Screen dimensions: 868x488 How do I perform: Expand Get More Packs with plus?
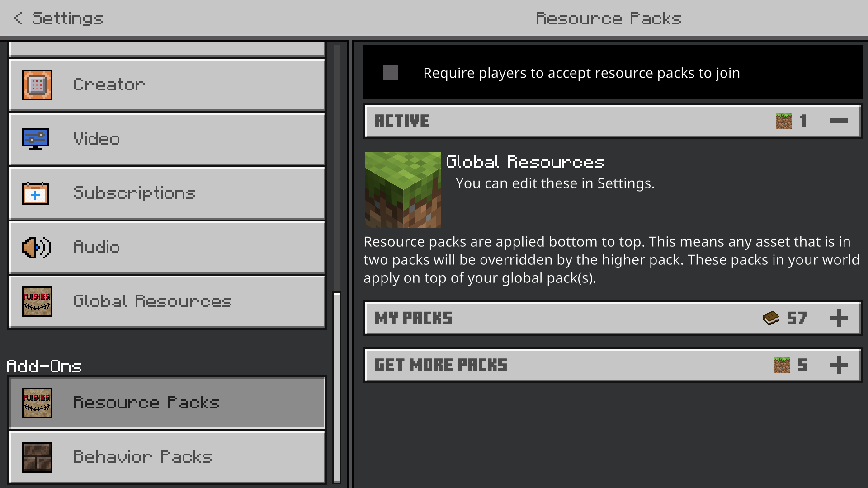click(x=839, y=365)
